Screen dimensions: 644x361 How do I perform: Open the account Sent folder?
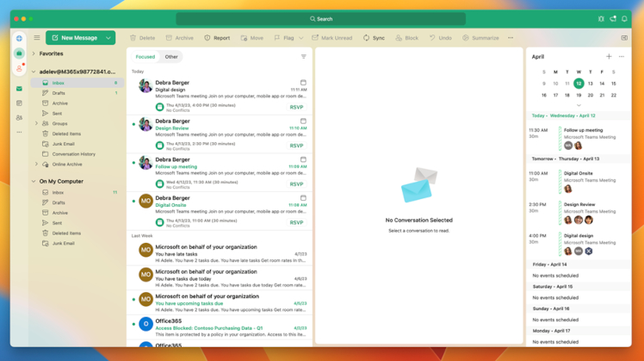tap(77, 114)
